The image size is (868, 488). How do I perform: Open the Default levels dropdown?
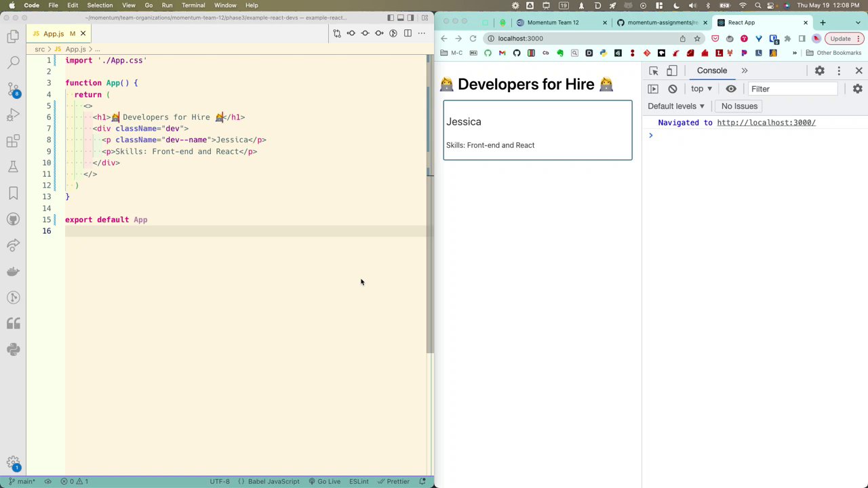point(676,106)
